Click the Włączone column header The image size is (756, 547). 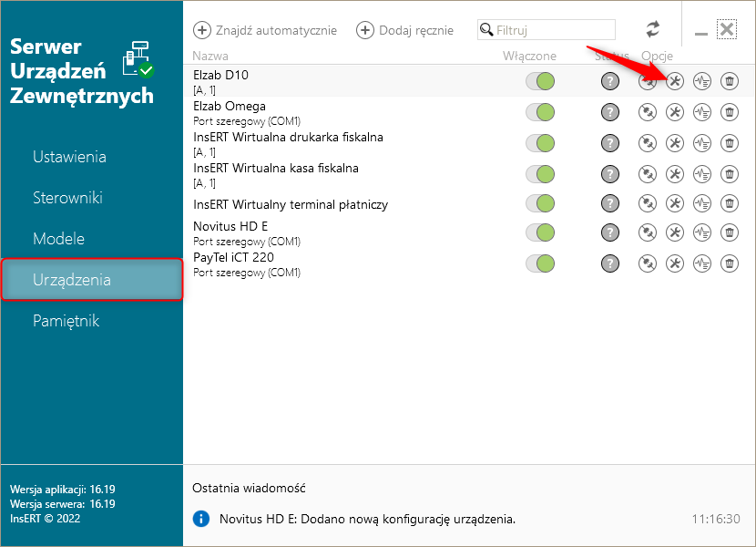pyautogui.click(x=529, y=56)
